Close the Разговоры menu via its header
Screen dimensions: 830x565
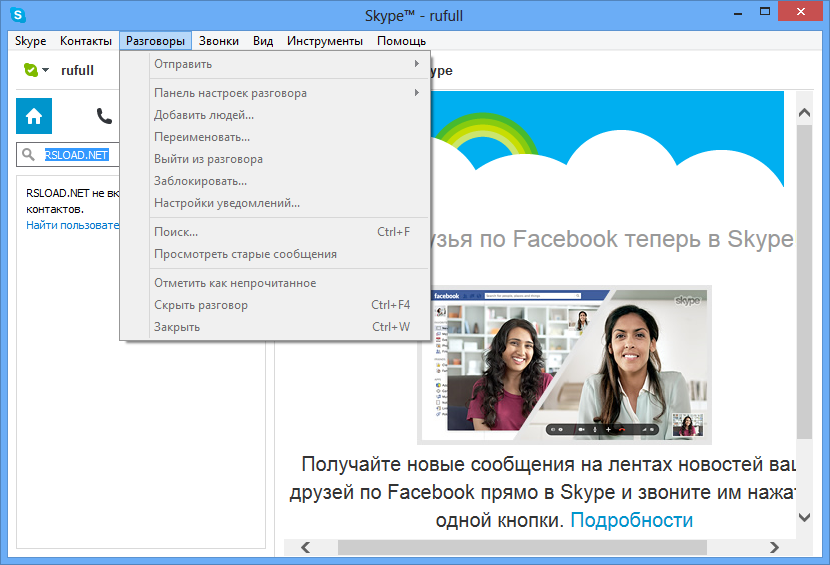(x=155, y=41)
